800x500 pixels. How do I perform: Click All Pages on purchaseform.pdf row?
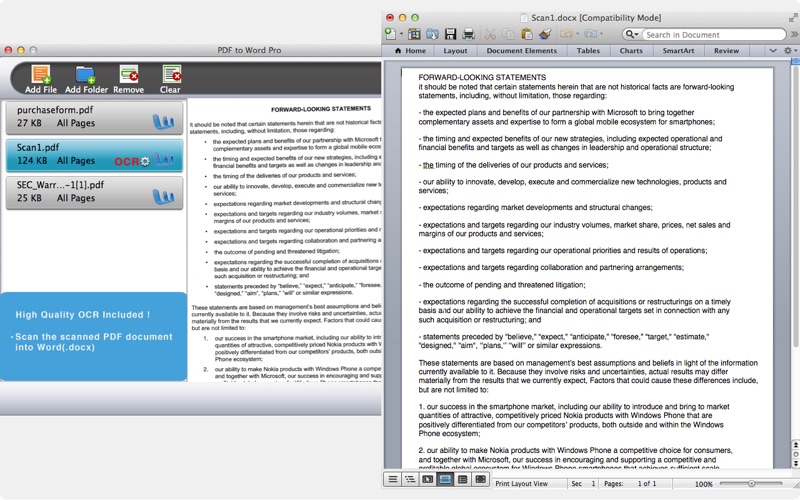(76, 123)
